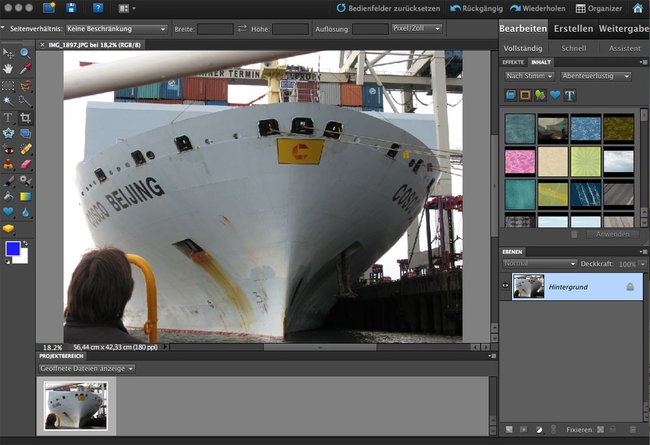650x445 pixels.
Task: Select the Hand tool
Action: (x=8, y=68)
